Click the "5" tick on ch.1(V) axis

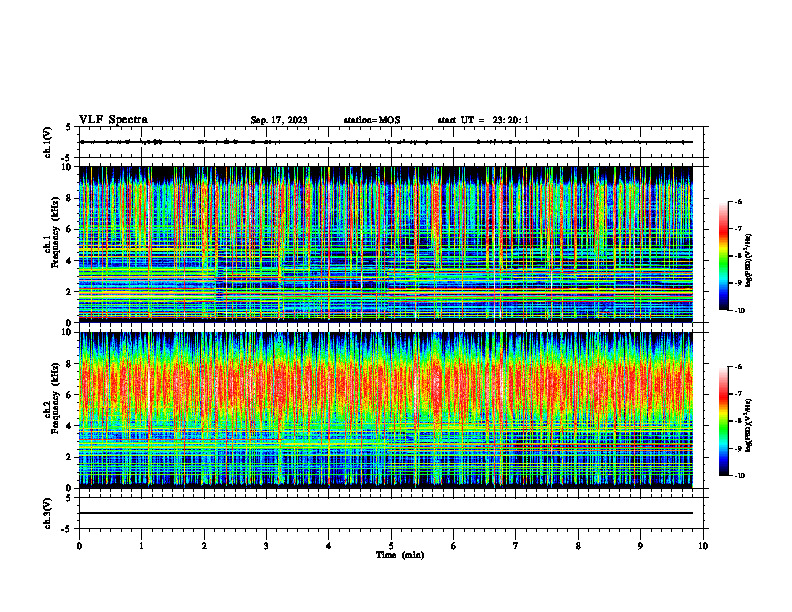click(x=69, y=127)
